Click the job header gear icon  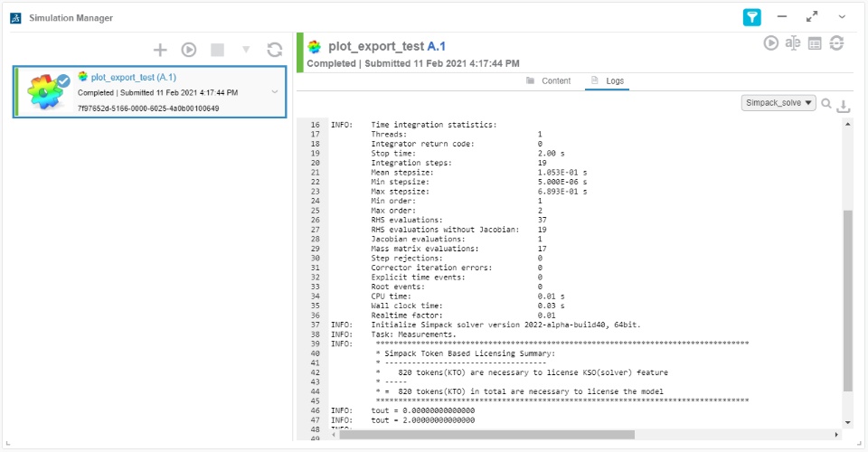(315, 46)
